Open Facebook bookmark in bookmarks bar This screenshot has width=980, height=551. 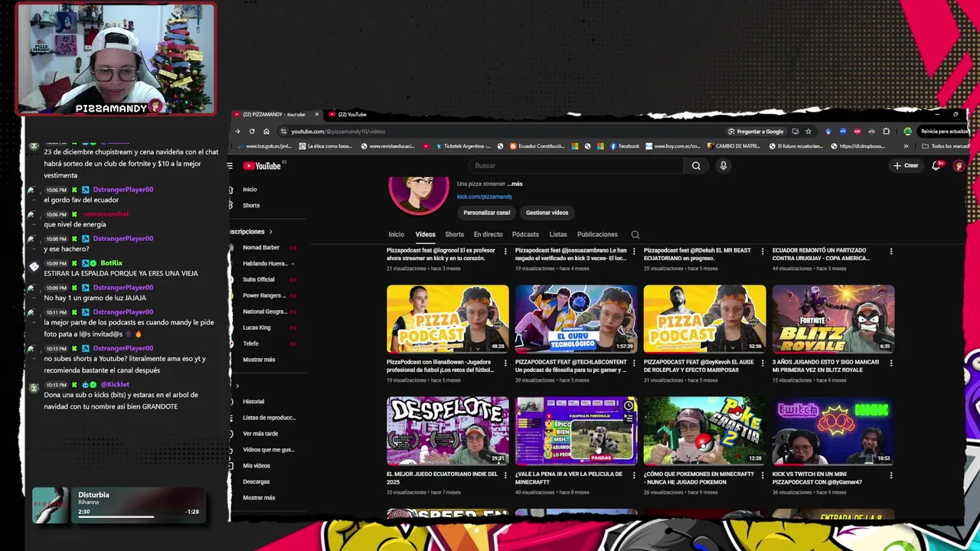623,146
